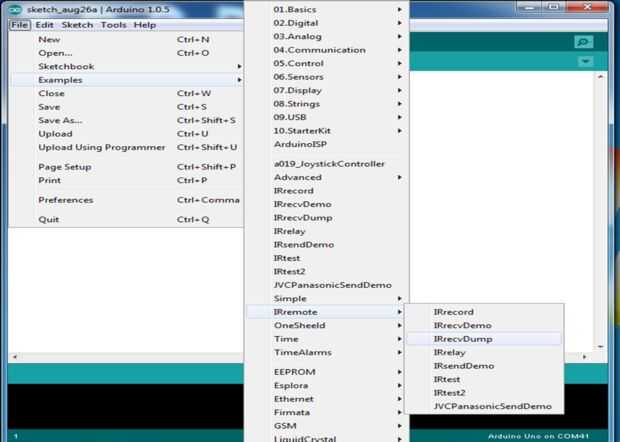The width and height of the screenshot is (620, 442).
Task: Select Print in File menu
Action: coord(127,180)
